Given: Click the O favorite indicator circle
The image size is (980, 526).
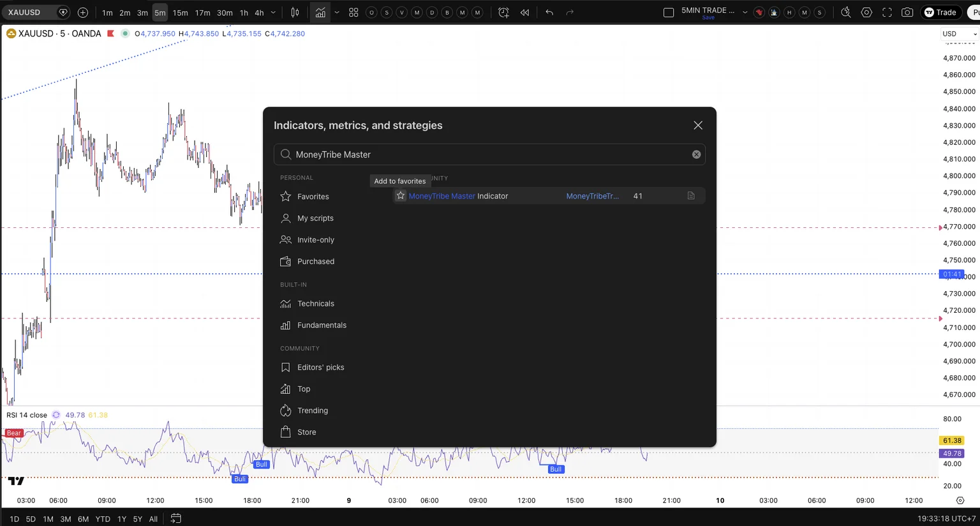Looking at the screenshot, I should click(x=371, y=12).
